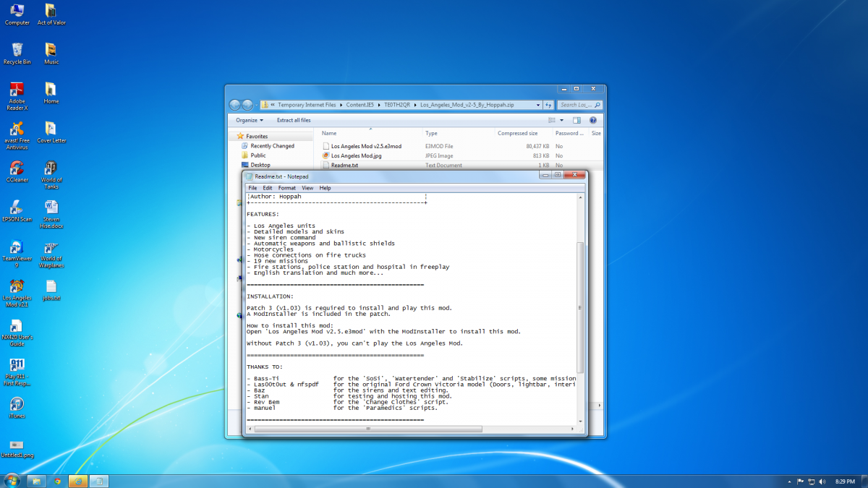Go forward in the Explorer window
Viewport: 868px width, 488px height.
(x=247, y=105)
